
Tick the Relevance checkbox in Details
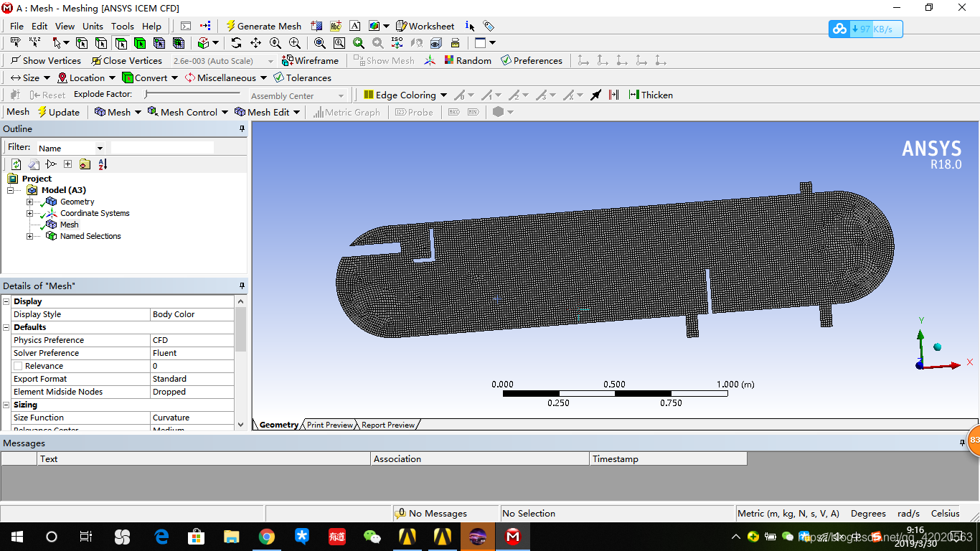click(18, 366)
